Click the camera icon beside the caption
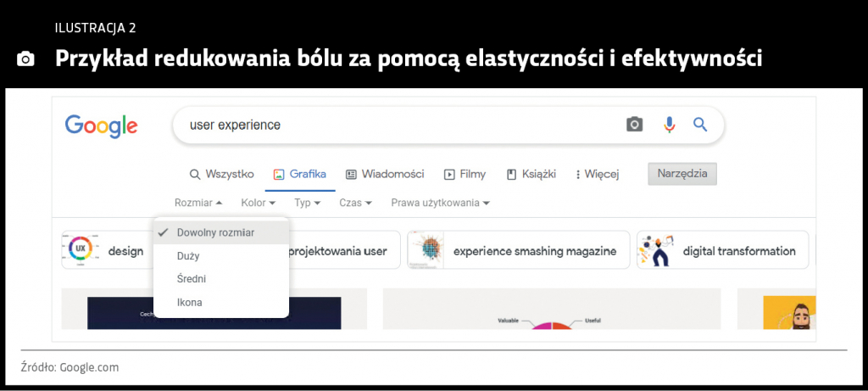The image size is (868, 391). point(25,59)
